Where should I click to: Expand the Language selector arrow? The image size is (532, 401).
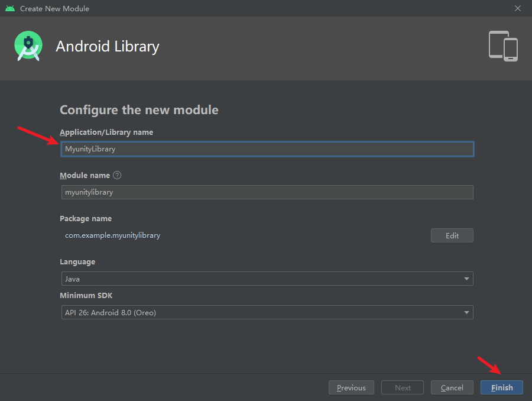click(x=466, y=279)
